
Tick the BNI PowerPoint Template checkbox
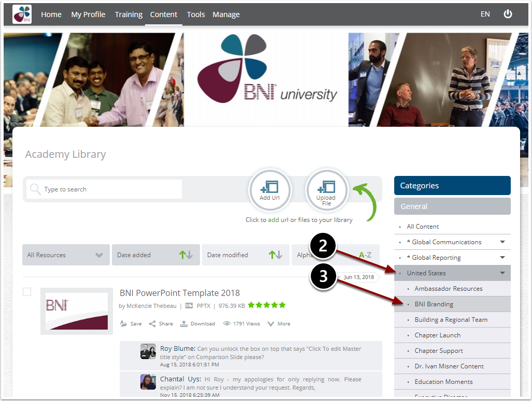[x=27, y=292]
